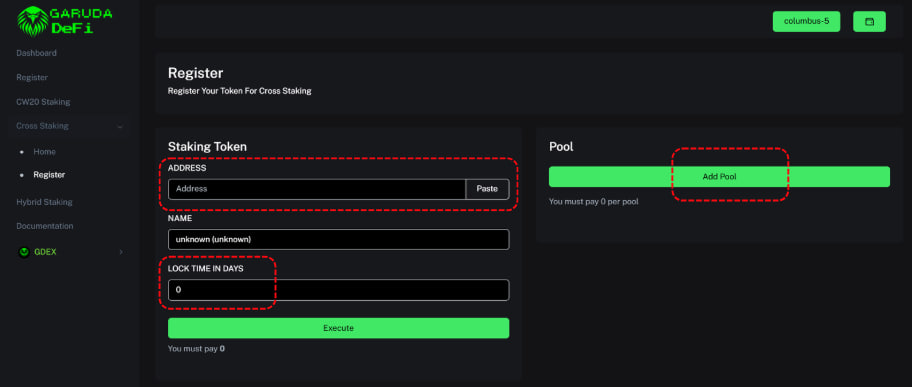This screenshot has height=387, width=912.
Task: Click the 'Register' page heading
Action: (195, 73)
